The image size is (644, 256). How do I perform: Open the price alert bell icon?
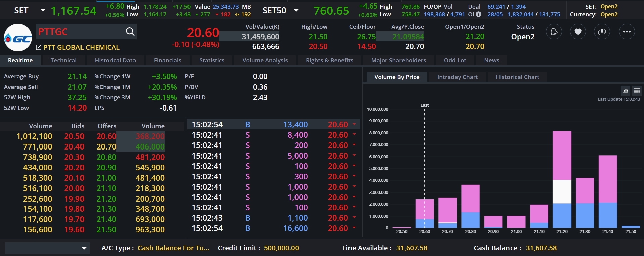[554, 32]
